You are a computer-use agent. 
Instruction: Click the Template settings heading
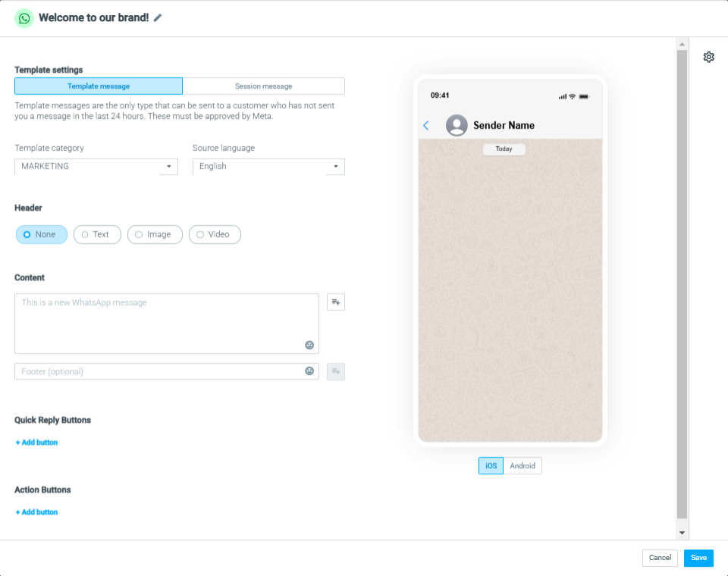point(49,70)
